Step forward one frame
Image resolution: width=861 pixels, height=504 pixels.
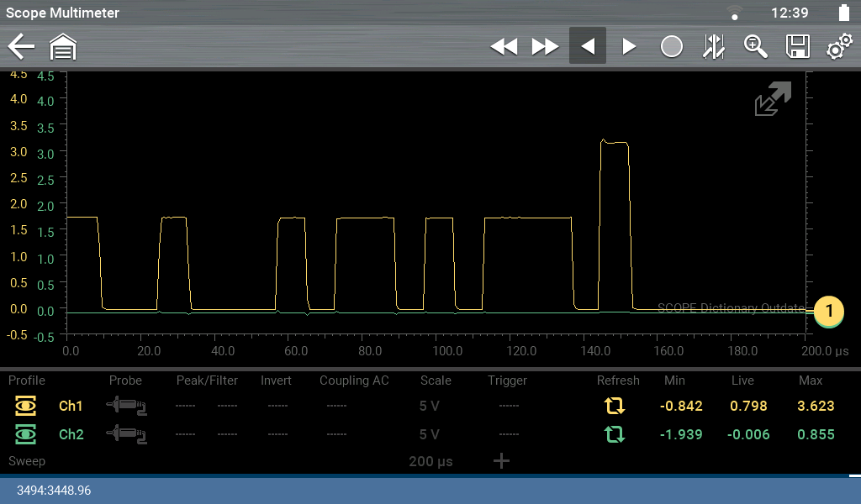(x=629, y=47)
